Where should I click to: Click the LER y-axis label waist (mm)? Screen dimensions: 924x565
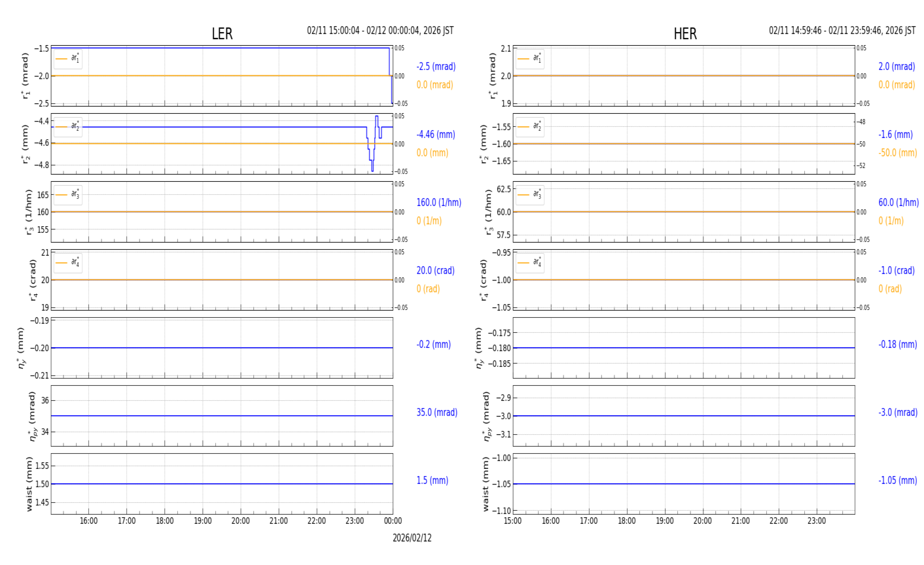(29, 484)
